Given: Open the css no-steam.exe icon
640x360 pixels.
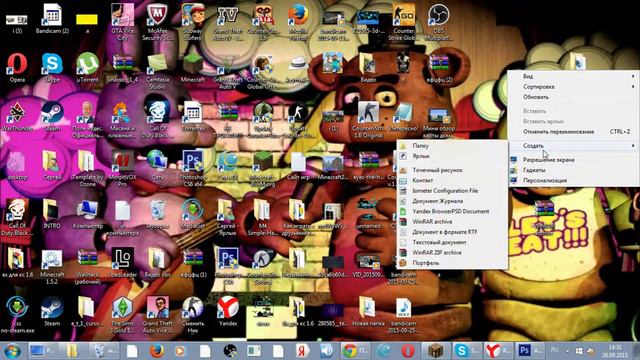Looking at the screenshot, I should pyautogui.click(x=17, y=314).
